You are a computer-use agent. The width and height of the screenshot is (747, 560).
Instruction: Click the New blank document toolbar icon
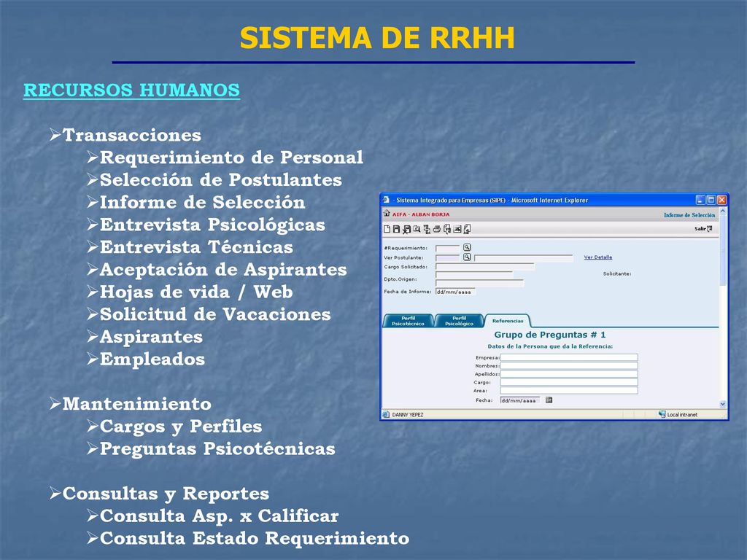coord(387,229)
